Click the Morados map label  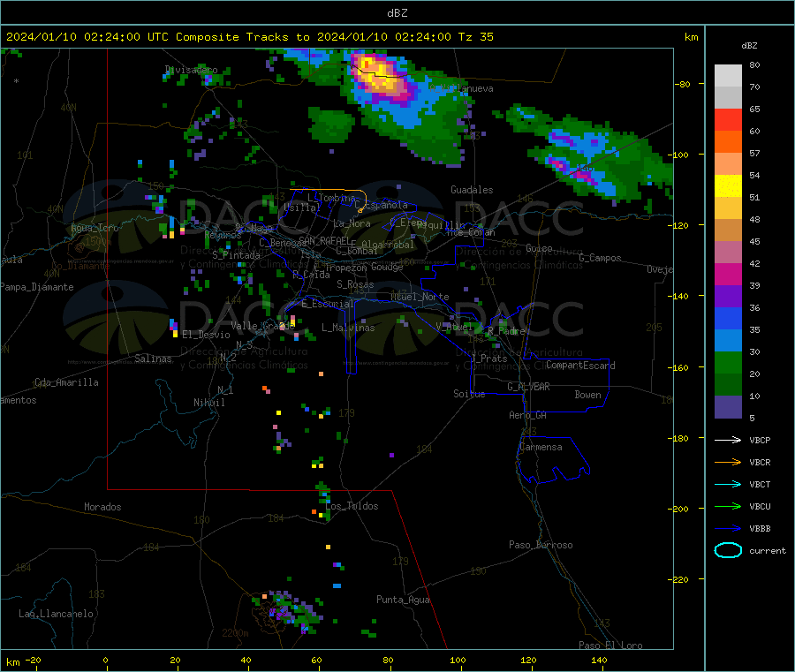pyautogui.click(x=102, y=507)
